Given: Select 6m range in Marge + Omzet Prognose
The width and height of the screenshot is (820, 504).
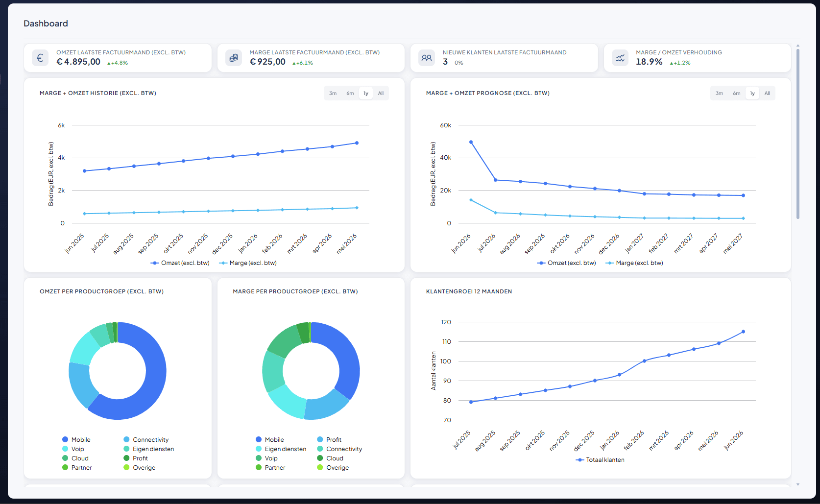Looking at the screenshot, I should click(737, 94).
